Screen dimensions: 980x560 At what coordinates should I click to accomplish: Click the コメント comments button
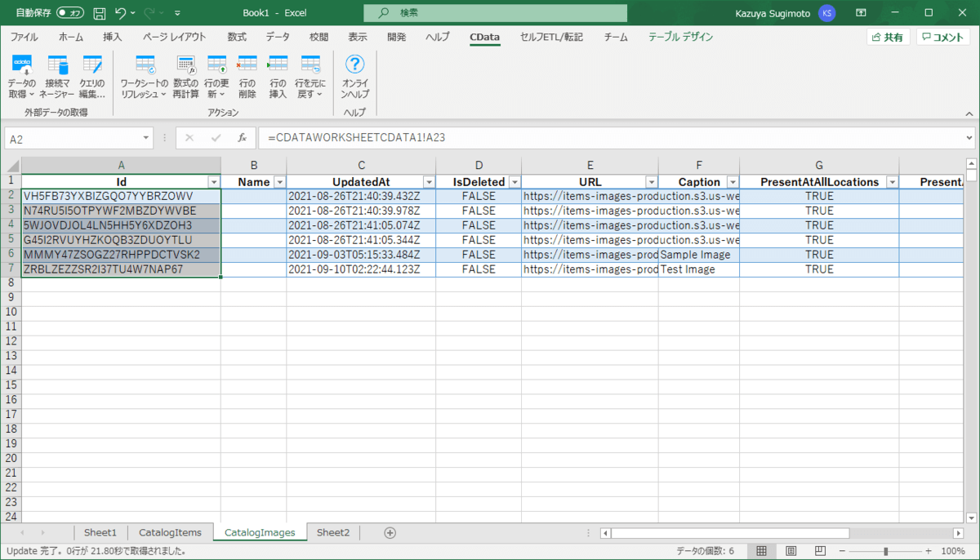pyautogui.click(x=942, y=38)
